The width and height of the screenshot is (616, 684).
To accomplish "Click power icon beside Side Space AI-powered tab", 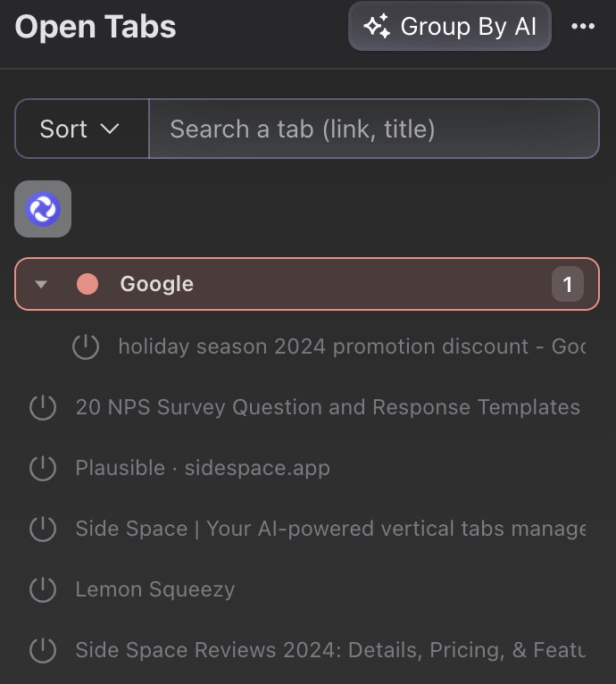I will [43, 529].
